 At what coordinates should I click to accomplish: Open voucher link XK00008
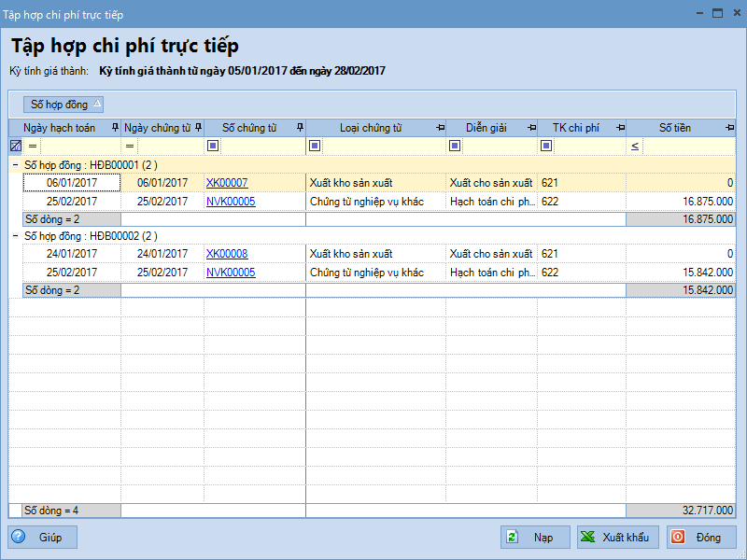point(227,254)
